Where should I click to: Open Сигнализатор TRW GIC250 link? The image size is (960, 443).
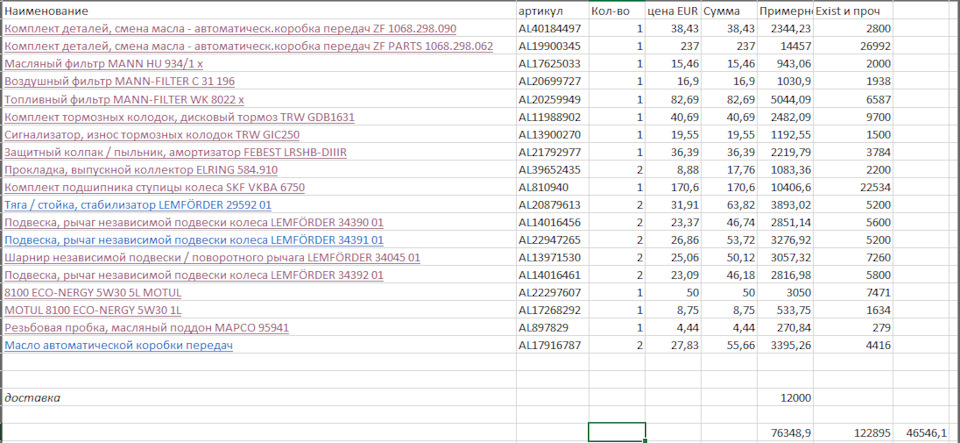(152, 135)
